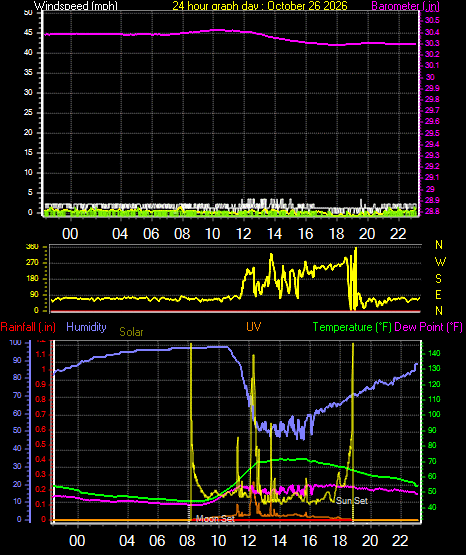This screenshot has width=466, height=555.
Task: Click the '180' degree tick on the wind direction axis
Action: 32,279
